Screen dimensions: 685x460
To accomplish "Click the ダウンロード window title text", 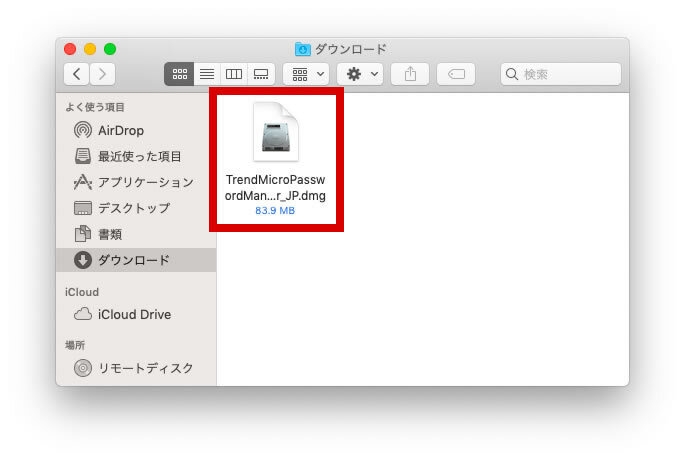I will 351,49.
